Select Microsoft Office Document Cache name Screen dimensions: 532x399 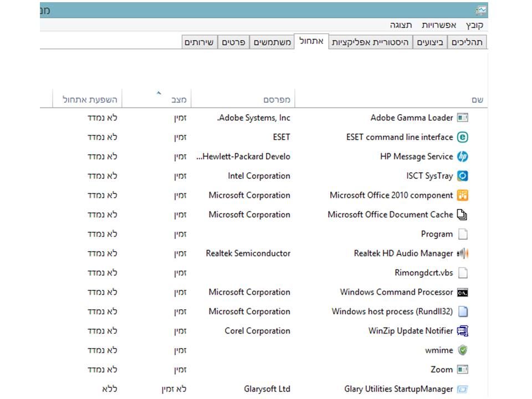coord(390,214)
